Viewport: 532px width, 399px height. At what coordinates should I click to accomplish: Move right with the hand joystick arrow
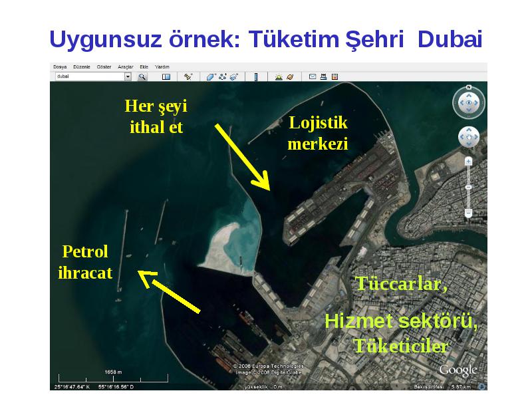coord(476,137)
